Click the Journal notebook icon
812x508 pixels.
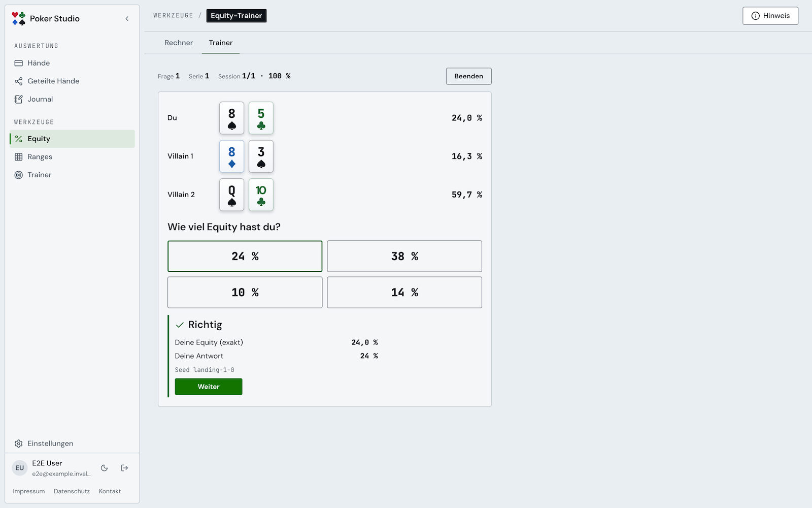click(x=19, y=99)
